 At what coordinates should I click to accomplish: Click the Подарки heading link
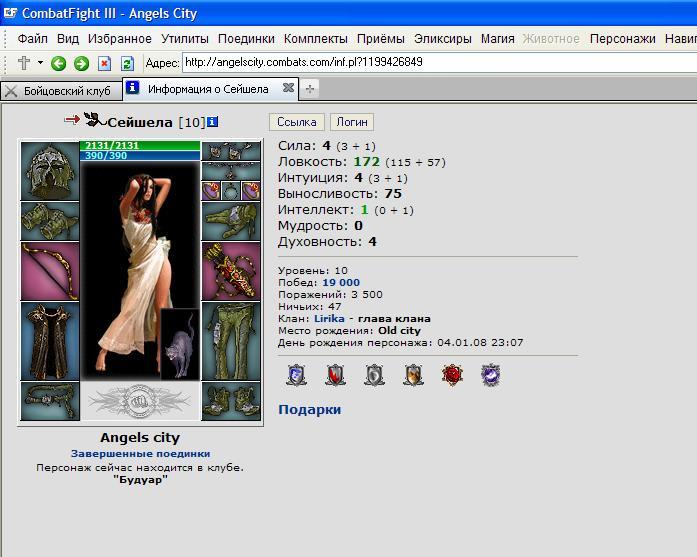tap(309, 409)
